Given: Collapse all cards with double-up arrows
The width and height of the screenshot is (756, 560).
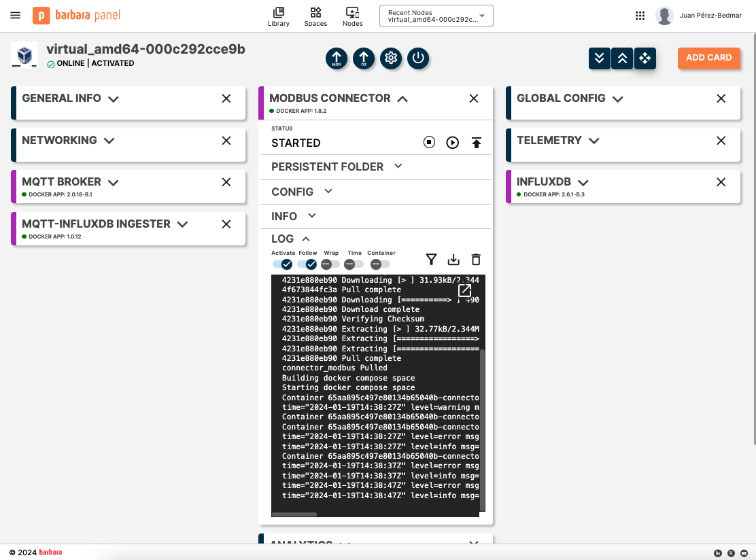Looking at the screenshot, I should 622,58.
